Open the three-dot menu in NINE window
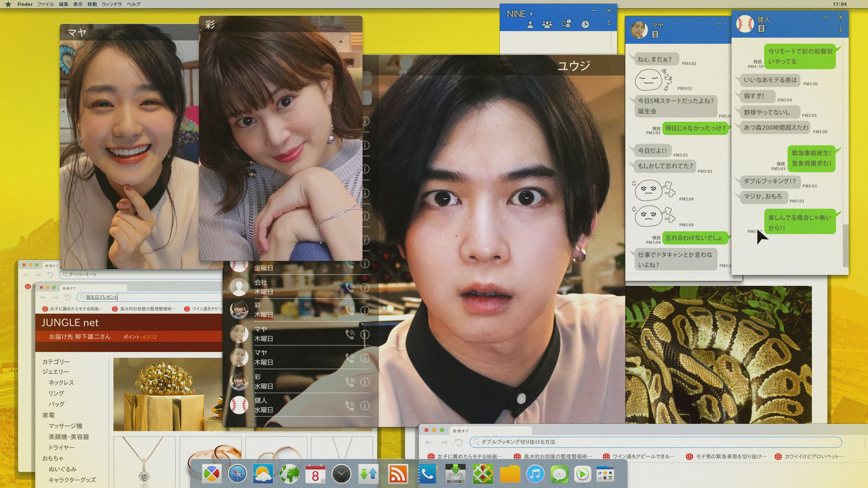The width and height of the screenshot is (868, 488). (x=609, y=23)
